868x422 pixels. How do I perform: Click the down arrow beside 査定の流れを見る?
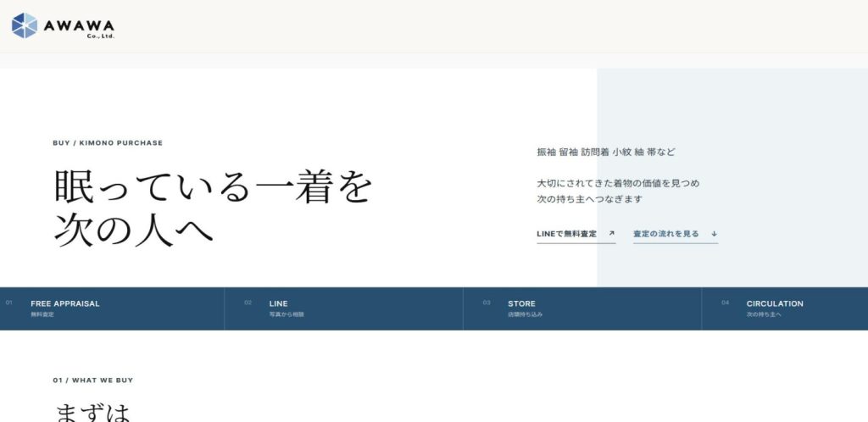714,233
